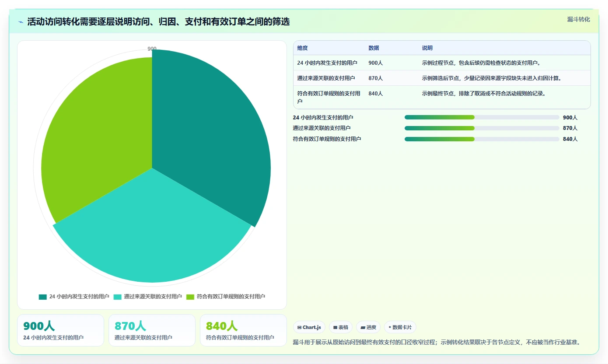Click the lightning icon beside the page title
608x364 pixels.
(21, 22)
